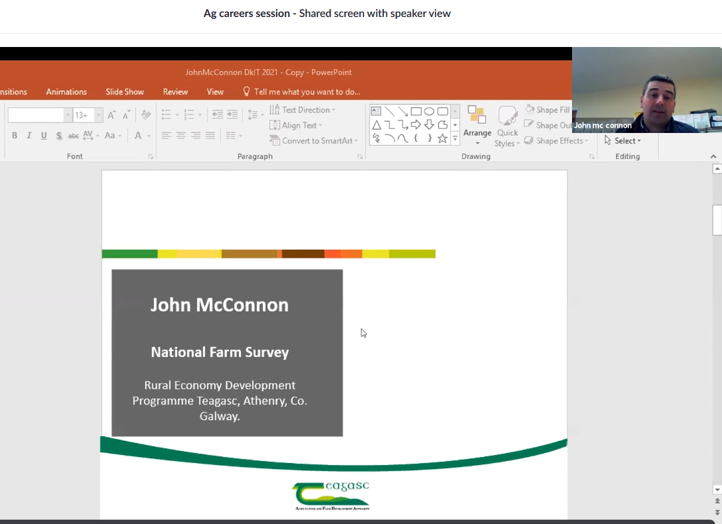Click Tell me what you want to do
The width and height of the screenshot is (722, 524).
(302, 92)
